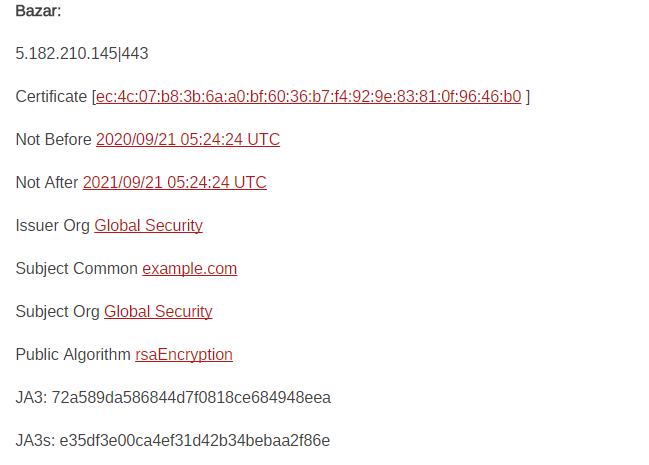Click the "Subject Common" label text
Screen dimensions: 649x465
coord(76,269)
